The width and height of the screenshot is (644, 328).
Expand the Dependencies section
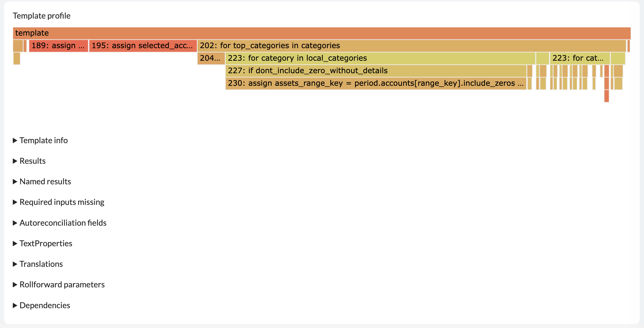(41, 305)
